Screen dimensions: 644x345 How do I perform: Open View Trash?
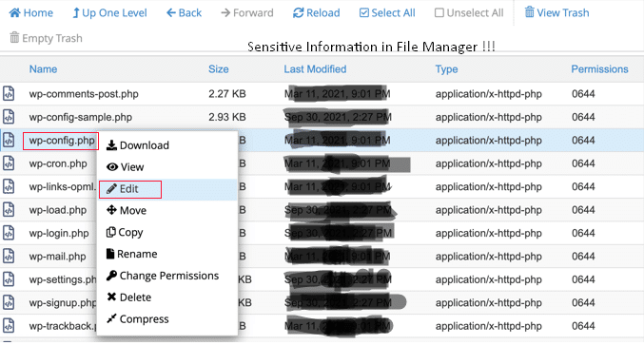556,13
